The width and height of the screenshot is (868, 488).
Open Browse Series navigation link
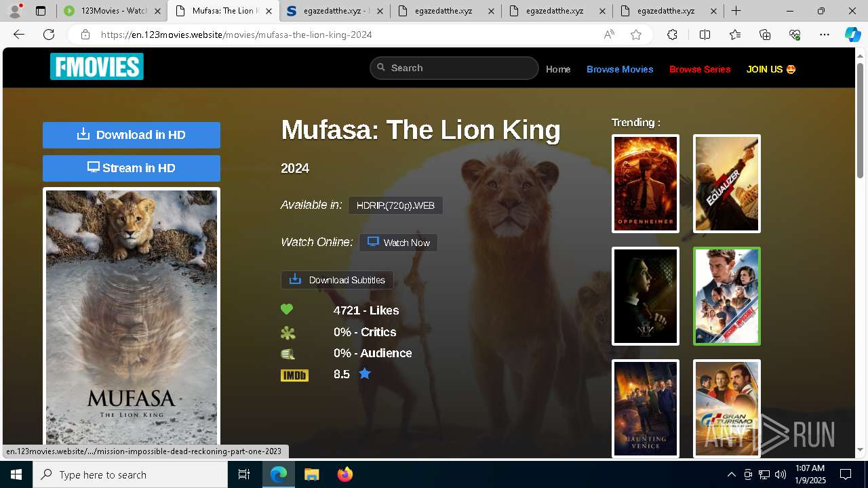[x=700, y=69]
